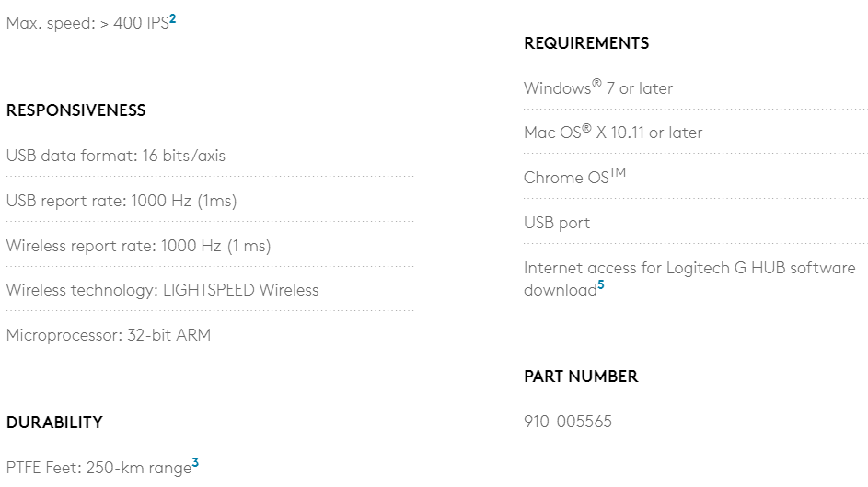Click the RESPONSIVENESS section heading
The height and width of the screenshot is (487, 868).
[75, 110]
